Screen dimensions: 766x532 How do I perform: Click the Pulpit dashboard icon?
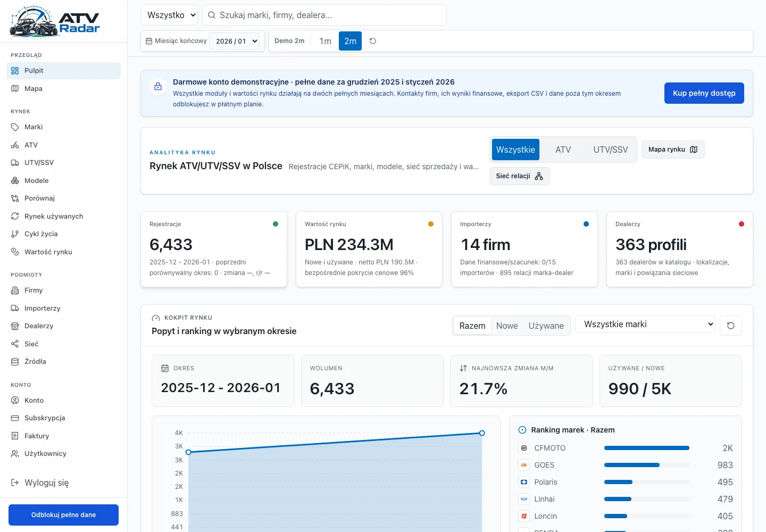coord(15,71)
